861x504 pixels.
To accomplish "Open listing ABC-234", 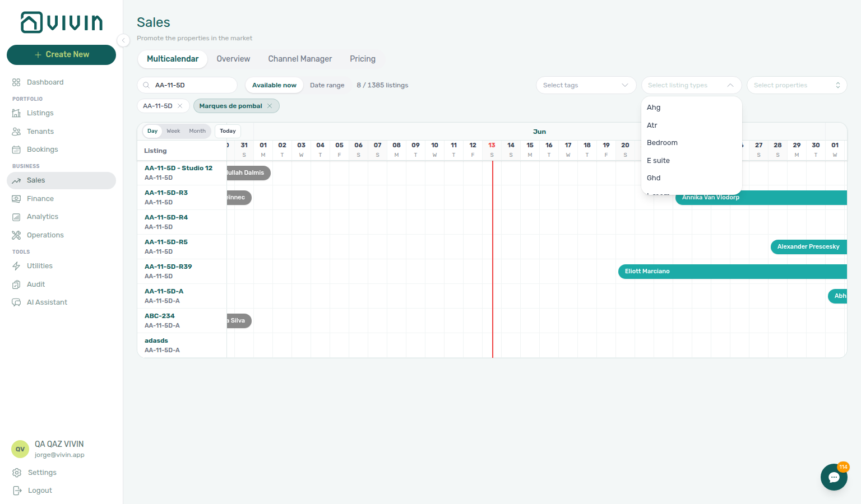I will click(159, 316).
